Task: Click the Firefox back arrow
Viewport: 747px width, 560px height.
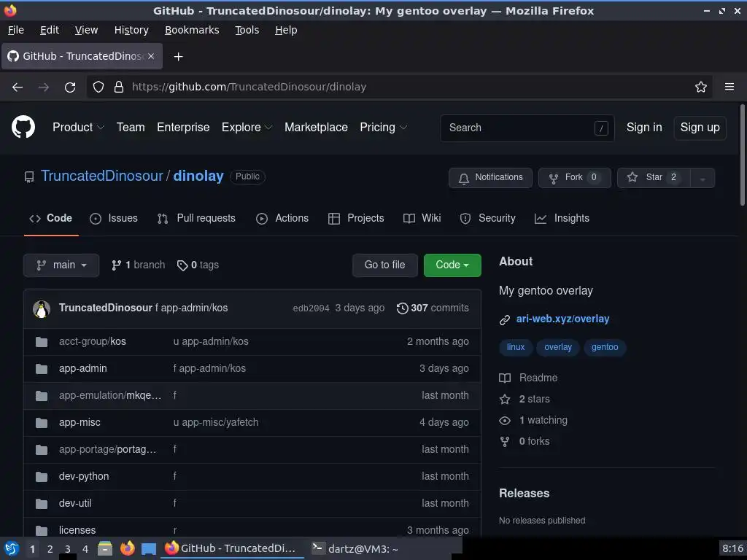Action: pos(18,87)
